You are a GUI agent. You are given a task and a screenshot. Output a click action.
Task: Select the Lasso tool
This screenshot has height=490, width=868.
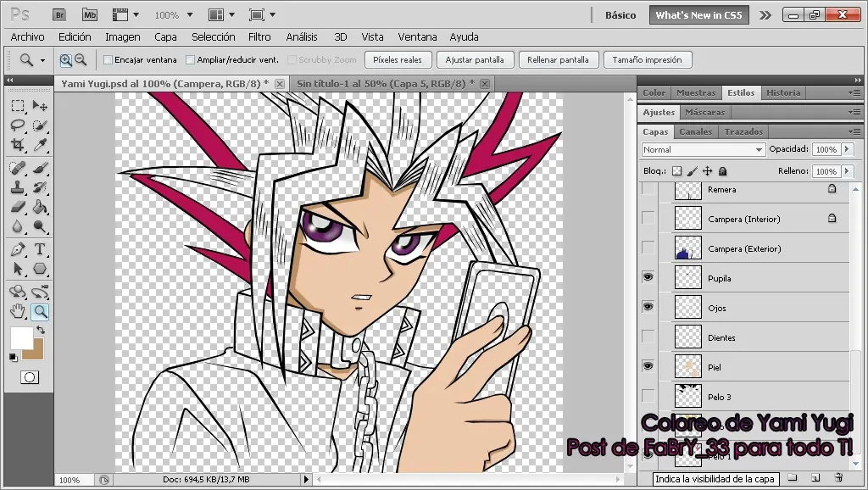point(19,125)
